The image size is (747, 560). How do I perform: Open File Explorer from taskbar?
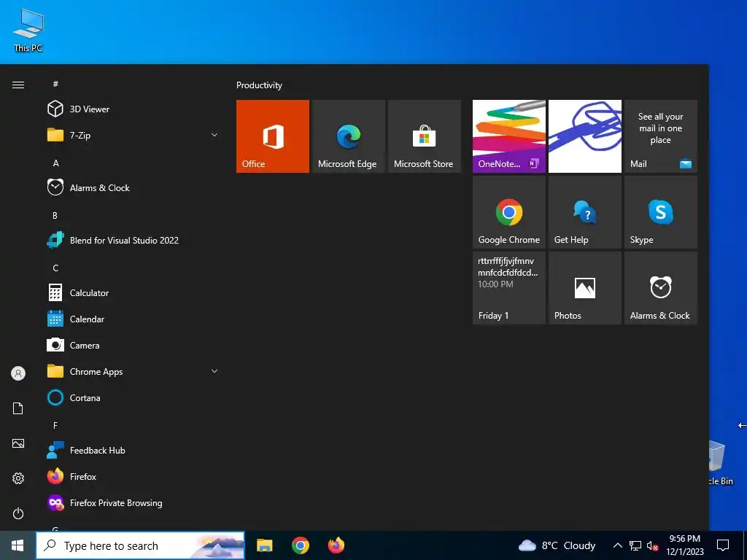264,545
